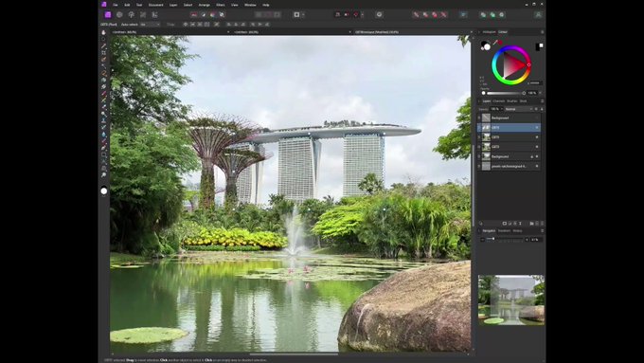
Task: Switch to the Transform tab
Action: click(x=504, y=230)
